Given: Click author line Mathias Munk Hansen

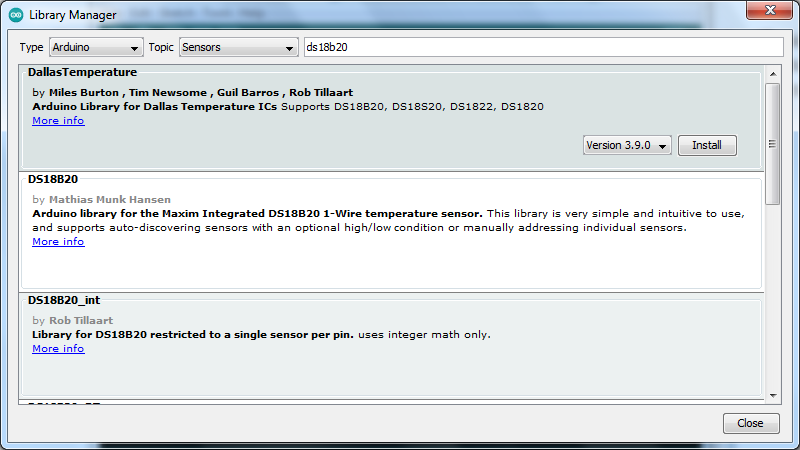Looking at the screenshot, I should tap(102, 199).
